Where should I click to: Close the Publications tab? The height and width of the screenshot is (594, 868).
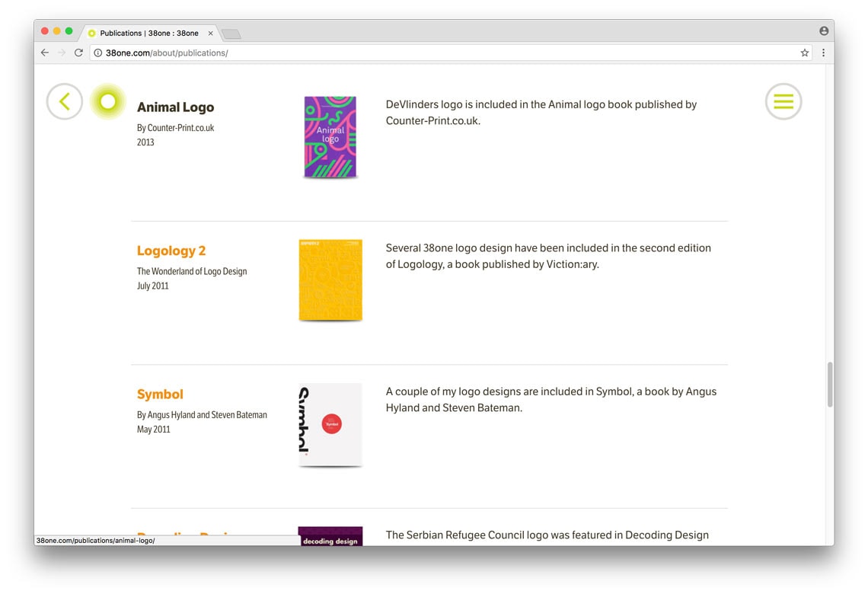[210, 34]
